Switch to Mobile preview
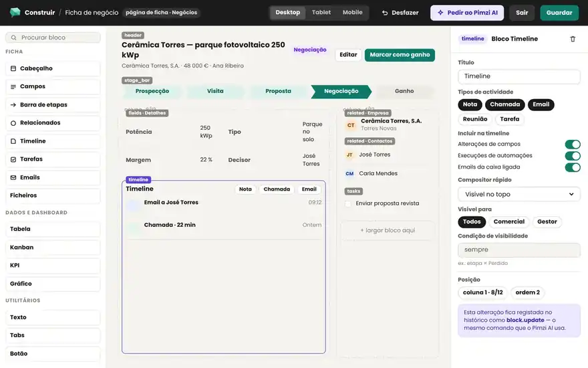 [353, 13]
